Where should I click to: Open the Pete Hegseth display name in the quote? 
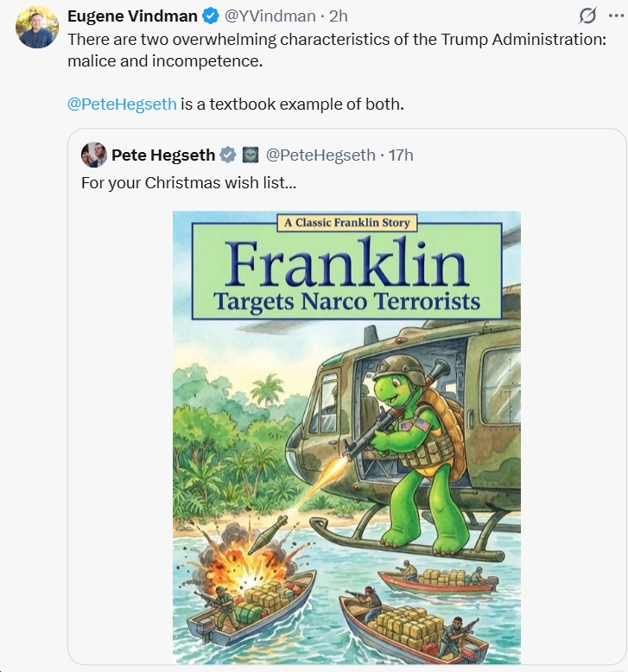[163, 155]
